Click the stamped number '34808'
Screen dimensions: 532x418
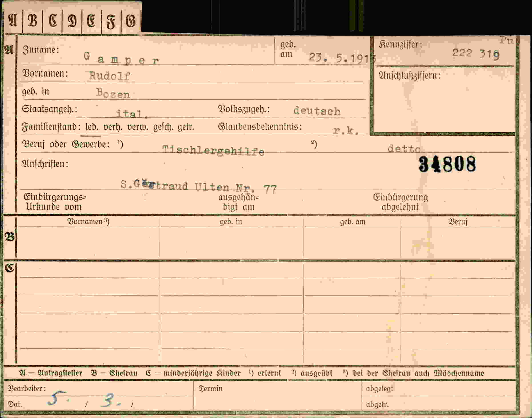point(447,164)
